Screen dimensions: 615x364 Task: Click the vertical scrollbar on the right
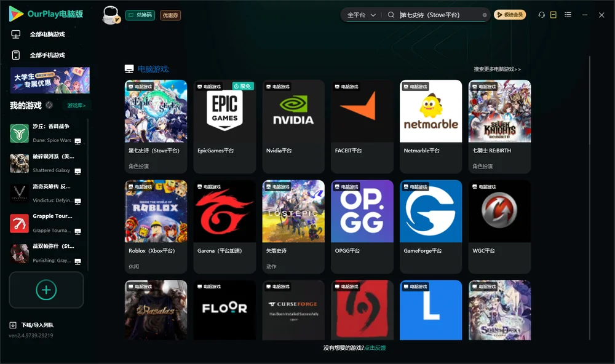(x=589, y=198)
